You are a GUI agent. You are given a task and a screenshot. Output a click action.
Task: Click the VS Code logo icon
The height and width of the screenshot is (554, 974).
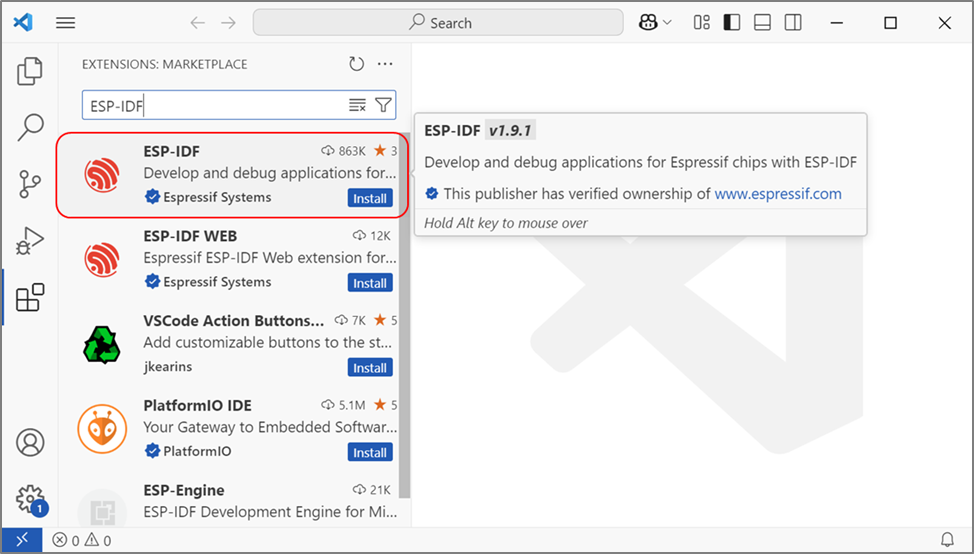[23, 23]
